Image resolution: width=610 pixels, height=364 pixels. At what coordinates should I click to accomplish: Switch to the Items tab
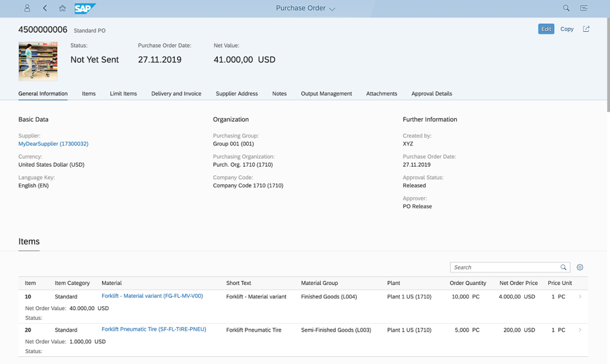coord(89,93)
